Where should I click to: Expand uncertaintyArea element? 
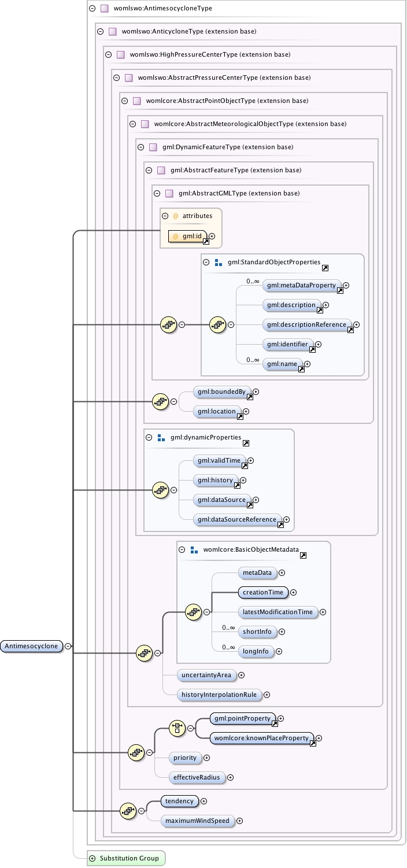point(242,675)
